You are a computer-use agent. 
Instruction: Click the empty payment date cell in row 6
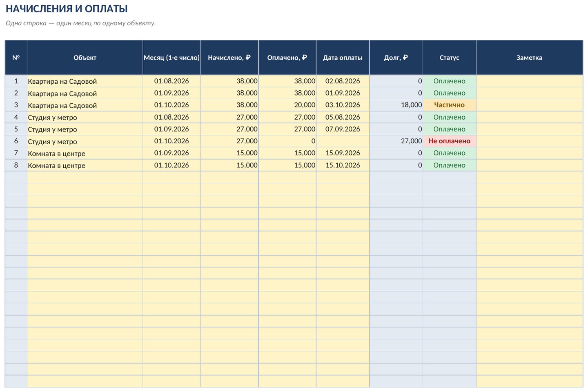coord(343,141)
